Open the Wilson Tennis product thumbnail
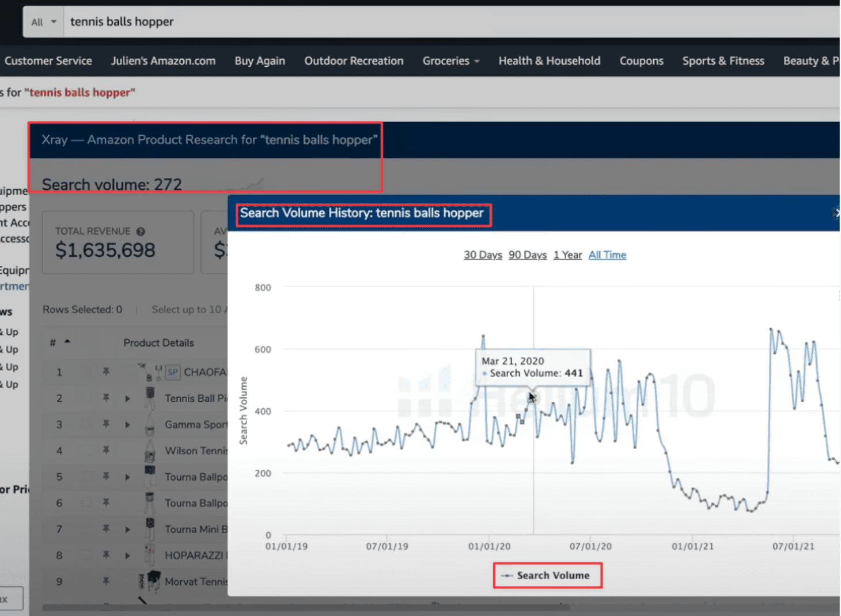Image resolution: width=841 pixels, height=616 pixels. tap(150, 450)
